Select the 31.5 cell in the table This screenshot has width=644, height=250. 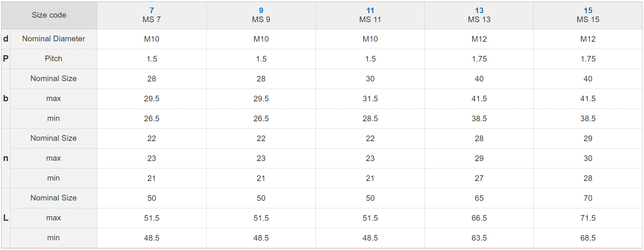370,99
